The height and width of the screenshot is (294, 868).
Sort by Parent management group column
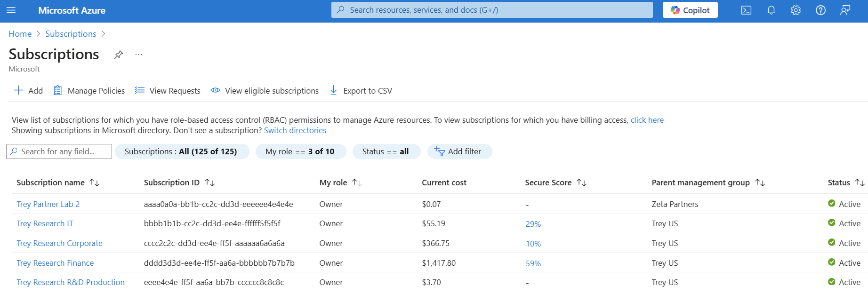point(708,183)
